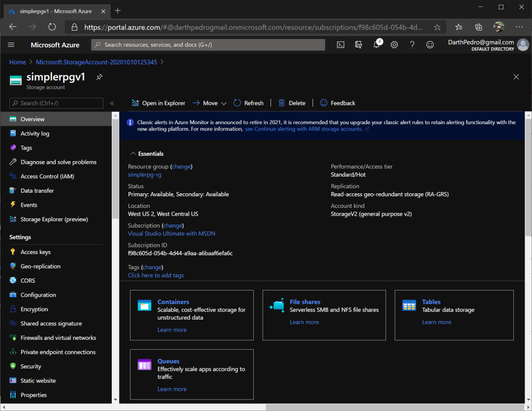Click directory and subscription filter icon
This screenshot has width=532, height=411.
coord(358,45)
